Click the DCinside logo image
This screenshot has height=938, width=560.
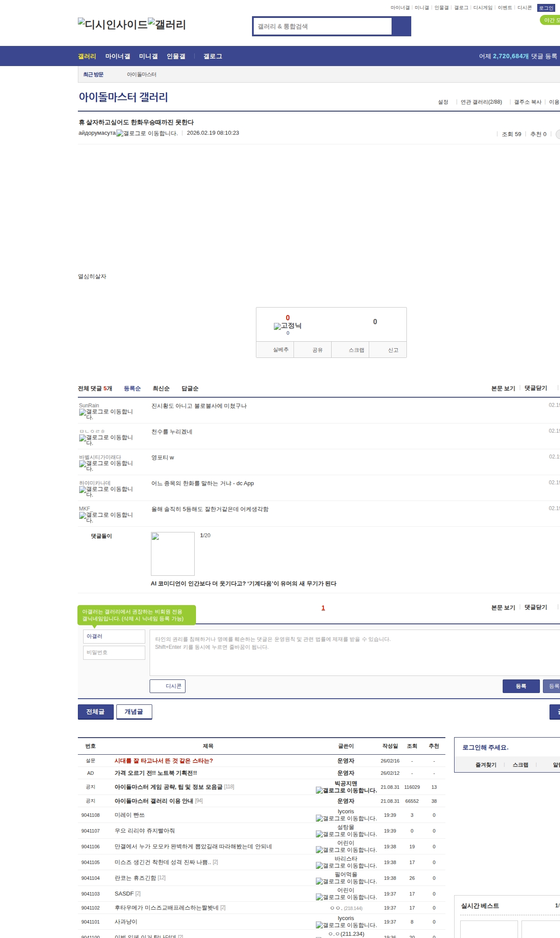point(112,24)
